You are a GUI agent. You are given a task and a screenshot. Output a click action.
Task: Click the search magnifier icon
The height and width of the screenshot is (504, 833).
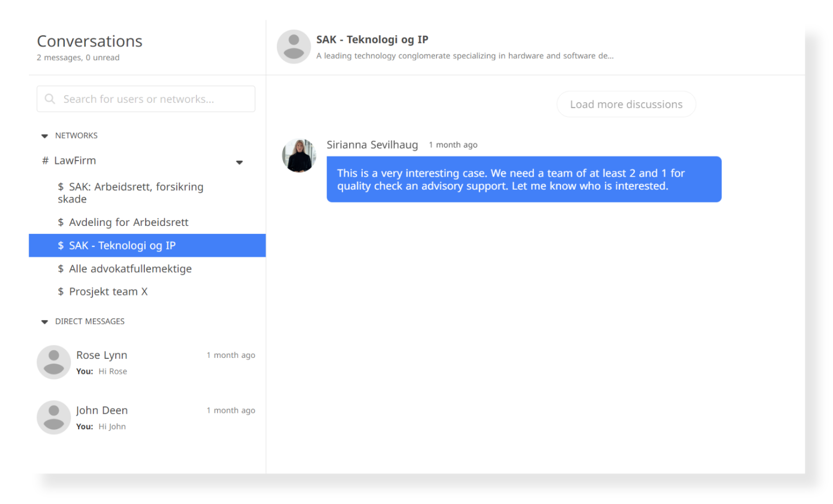point(50,99)
